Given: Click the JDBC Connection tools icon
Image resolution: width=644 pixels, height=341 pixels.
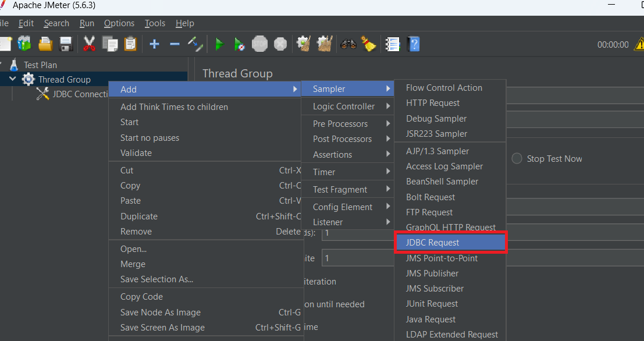Looking at the screenshot, I should point(42,94).
